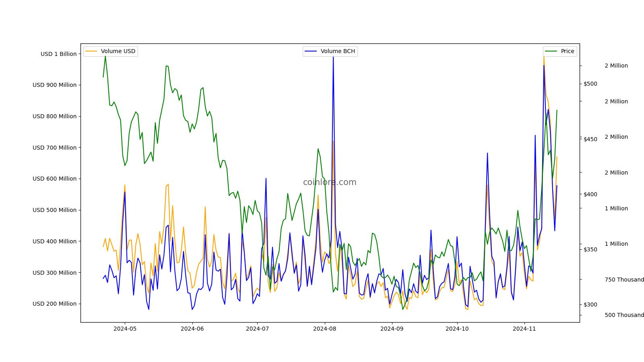Click the Volume USD legend entry
644x362 pixels.
point(111,51)
